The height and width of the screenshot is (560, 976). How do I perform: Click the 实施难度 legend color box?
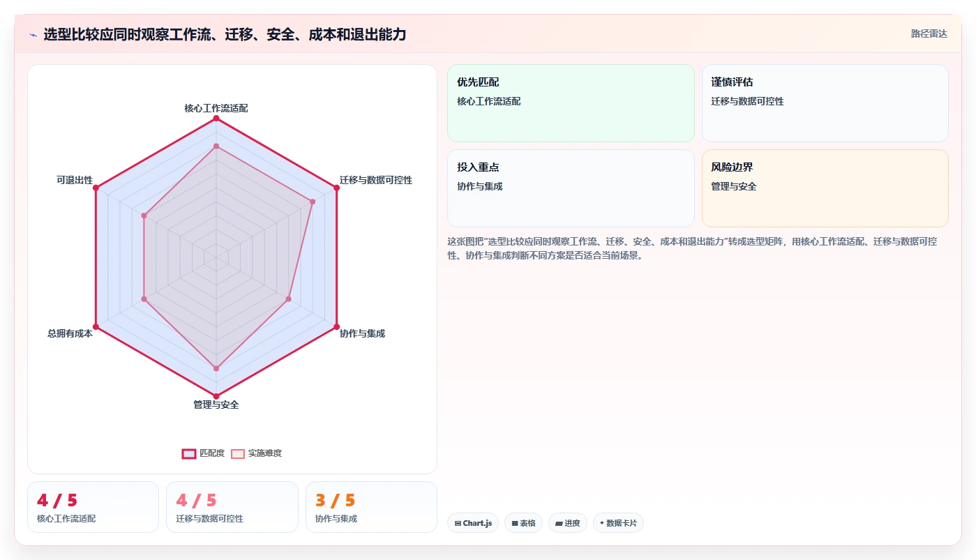pos(238,453)
